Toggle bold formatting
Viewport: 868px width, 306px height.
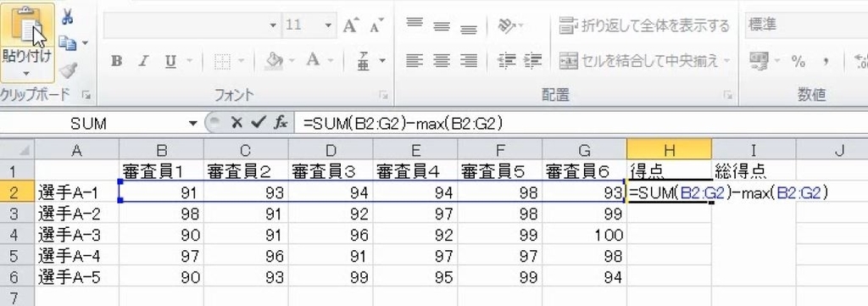(x=116, y=60)
